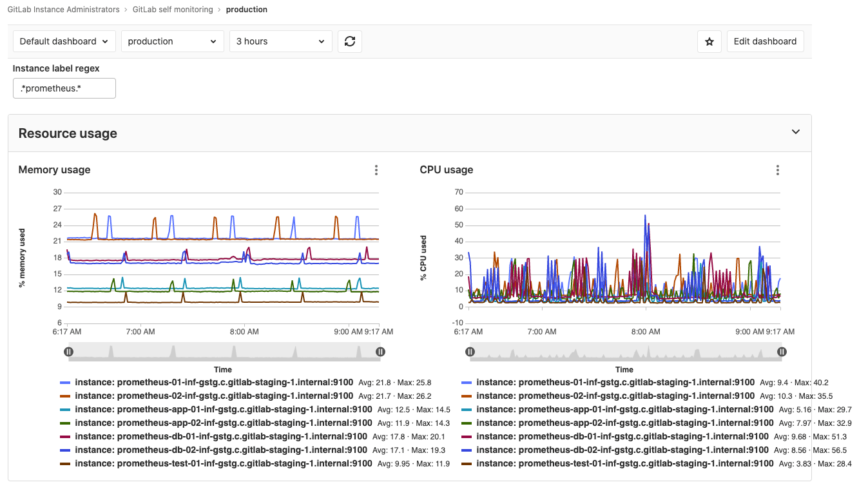
Task: Open the Default dashboard dropdown
Action: click(64, 41)
